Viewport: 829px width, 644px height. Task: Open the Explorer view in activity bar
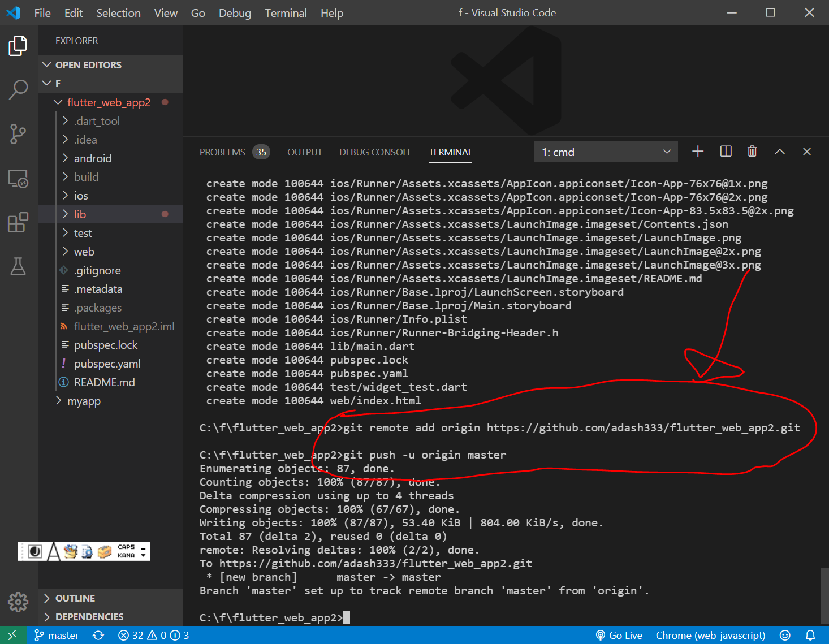click(x=18, y=46)
